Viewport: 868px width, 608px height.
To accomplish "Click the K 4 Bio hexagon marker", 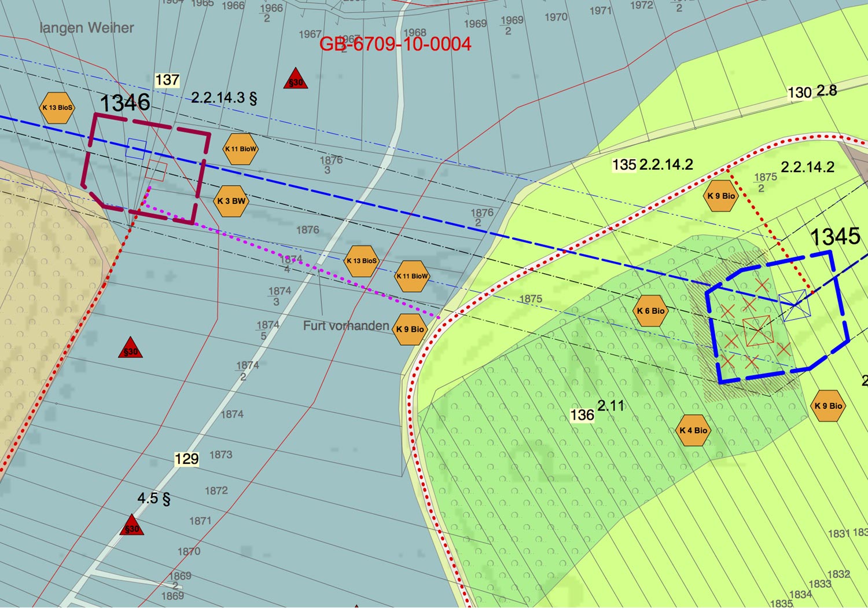I will click(693, 430).
